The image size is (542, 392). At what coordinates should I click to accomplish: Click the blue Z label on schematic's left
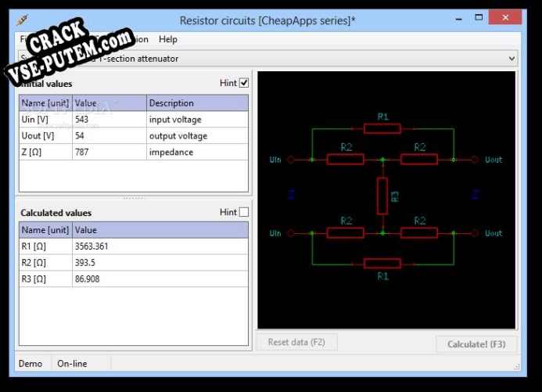(x=291, y=195)
